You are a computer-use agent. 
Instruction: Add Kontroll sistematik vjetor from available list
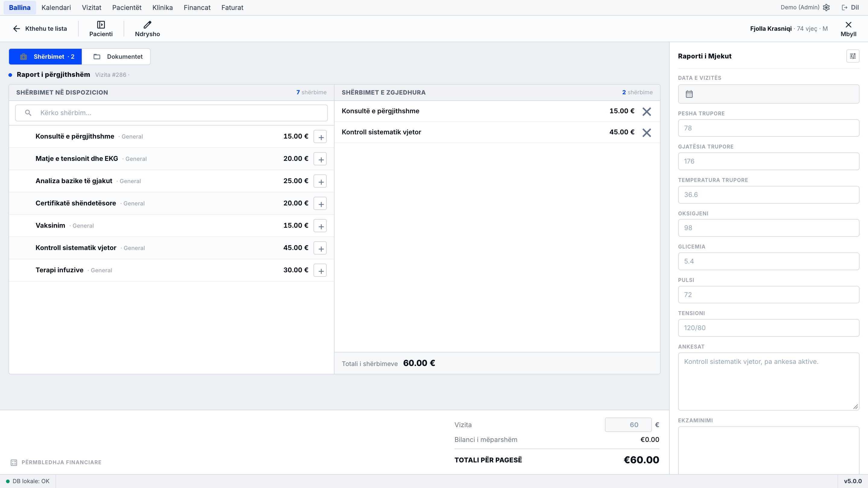pyautogui.click(x=320, y=248)
